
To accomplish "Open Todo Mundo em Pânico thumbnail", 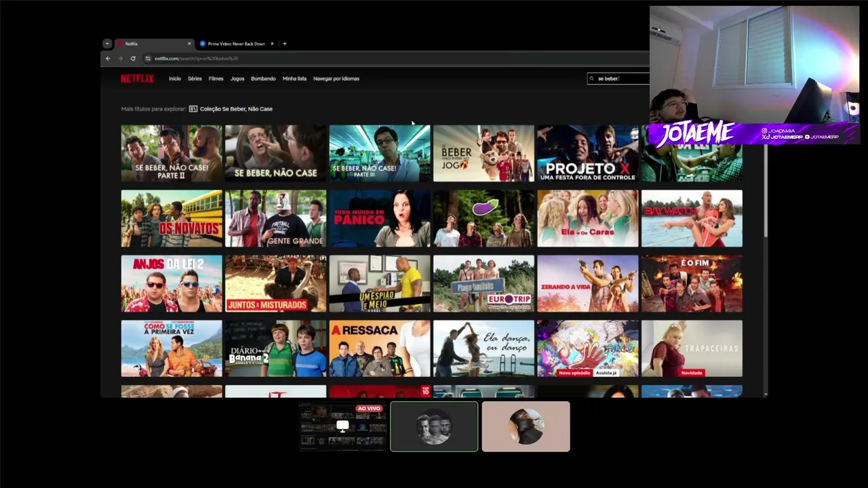I will [380, 218].
